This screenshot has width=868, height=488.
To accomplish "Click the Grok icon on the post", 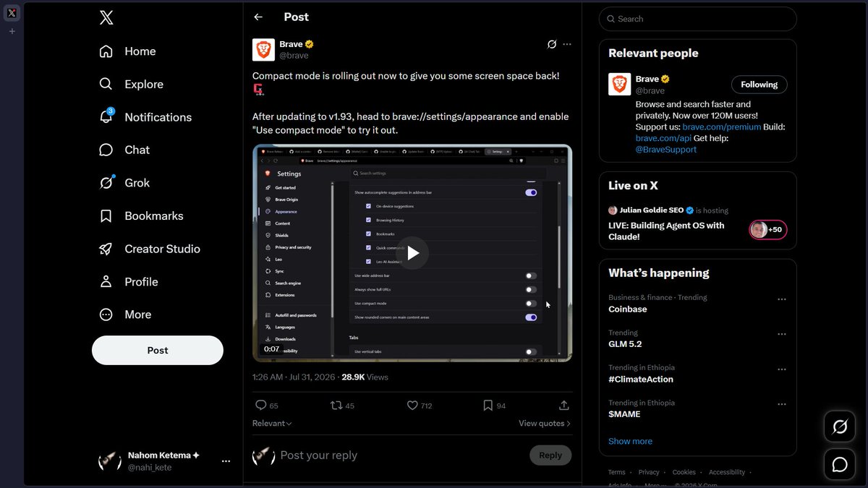I will (x=552, y=44).
